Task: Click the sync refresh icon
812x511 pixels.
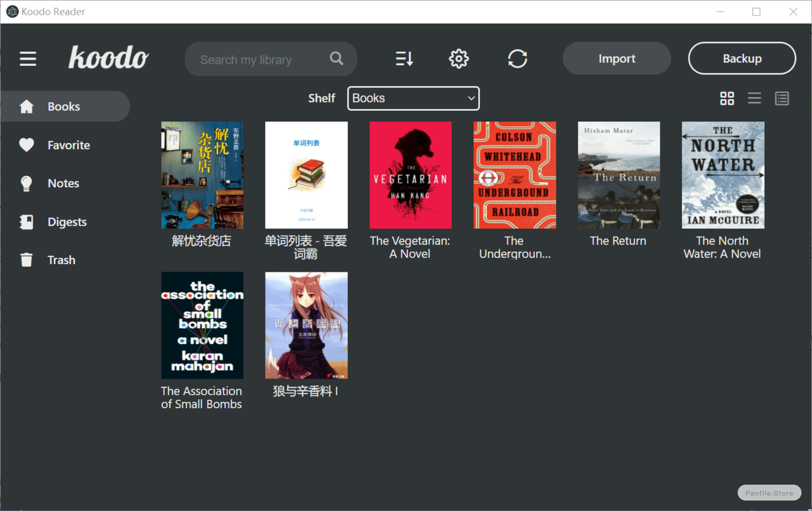Action: pos(517,59)
